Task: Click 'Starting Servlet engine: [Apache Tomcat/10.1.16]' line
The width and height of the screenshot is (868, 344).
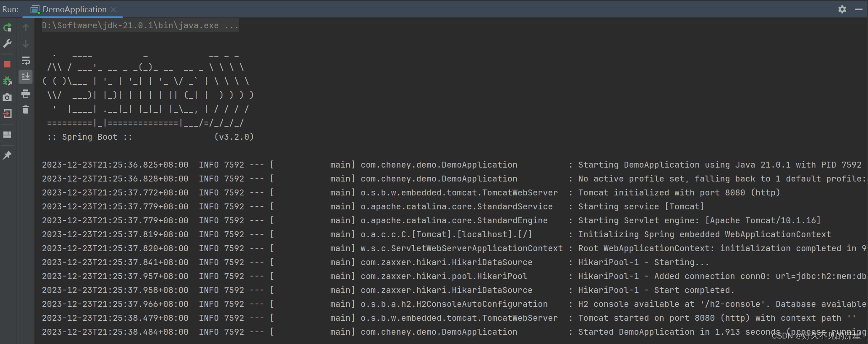Action: pyautogui.click(x=699, y=220)
